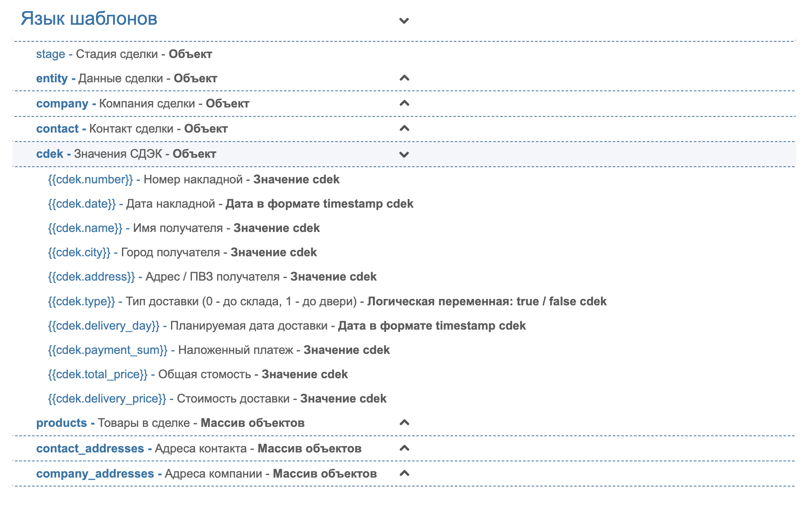Click the {{cdek.address}} variable
Screen dimensions: 812x510
[91, 277]
